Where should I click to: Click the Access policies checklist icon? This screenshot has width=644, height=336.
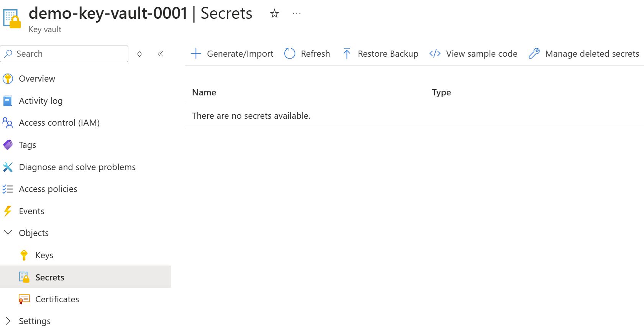[x=8, y=189]
